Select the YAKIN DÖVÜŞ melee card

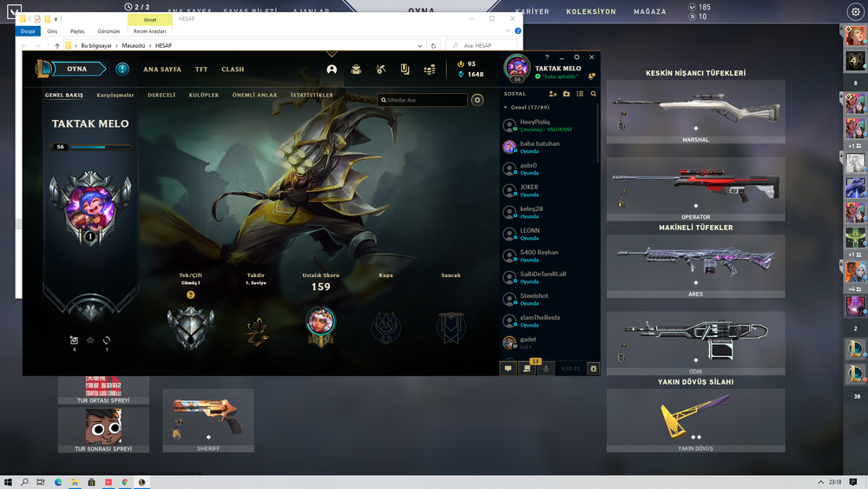click(696, 420)
